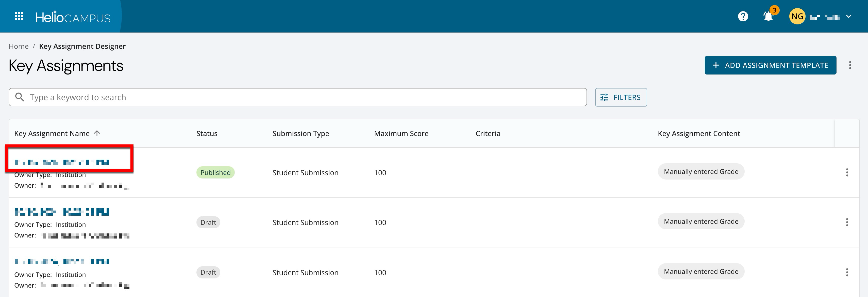Open the Filters panel

(x=621, y=97)
